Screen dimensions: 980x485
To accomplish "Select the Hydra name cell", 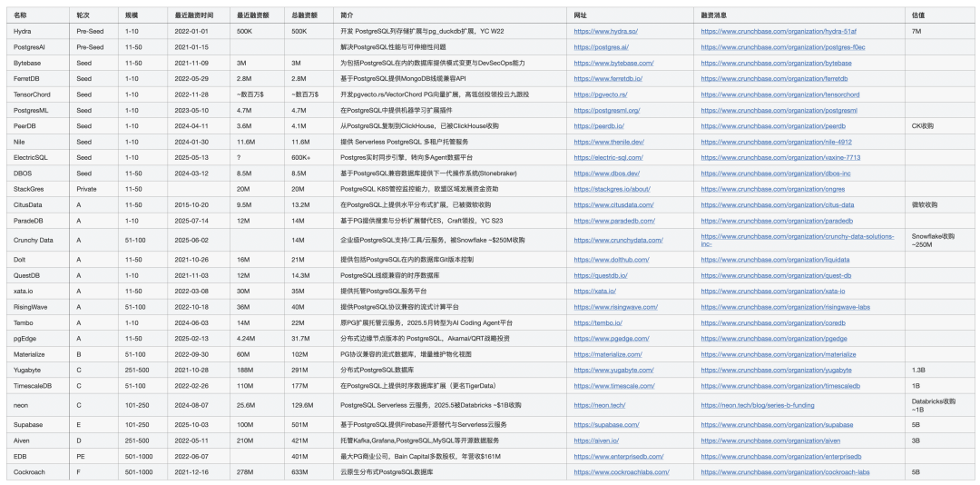I will [37, 31].
